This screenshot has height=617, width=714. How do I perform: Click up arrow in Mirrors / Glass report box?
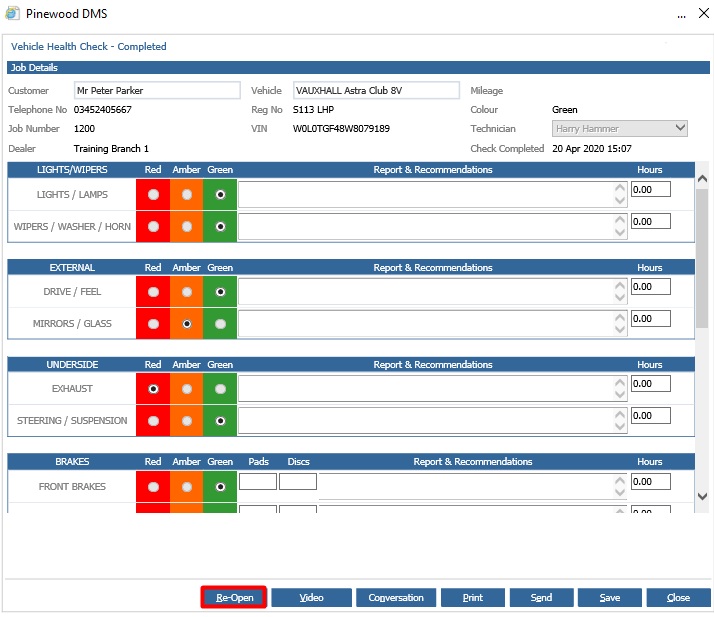pyautogui.click(x=620, y=317)
